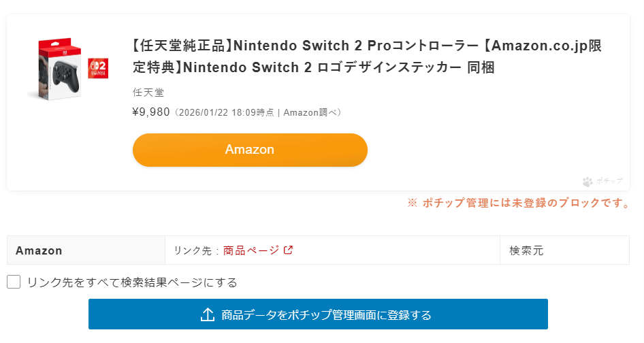Viewport: 644px width, 343px height.
Task: Click the Nintendo Switch 2 Pro controller title
Action: [366, 56]
